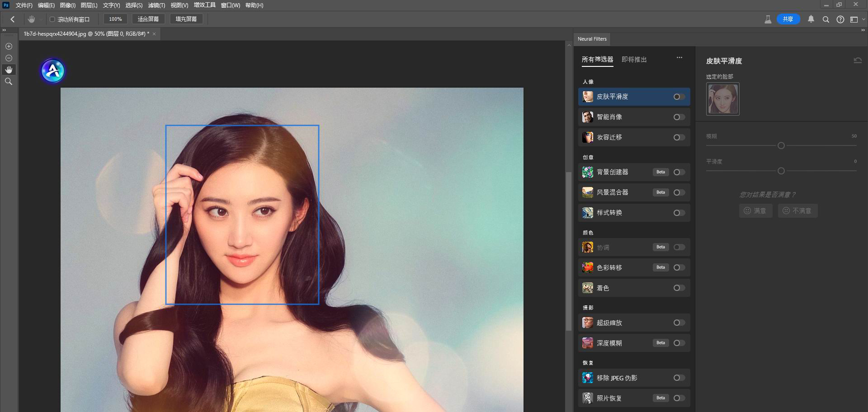This screenshot has height=412, width=868.
Task: Open the 增效工具 menu
Action: coord(205,5)
